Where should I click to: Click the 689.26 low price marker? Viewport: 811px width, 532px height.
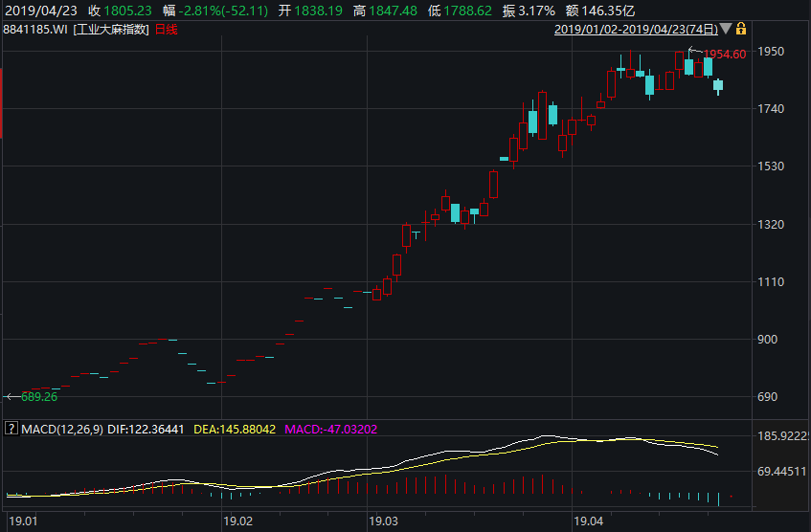coord(38,396)
